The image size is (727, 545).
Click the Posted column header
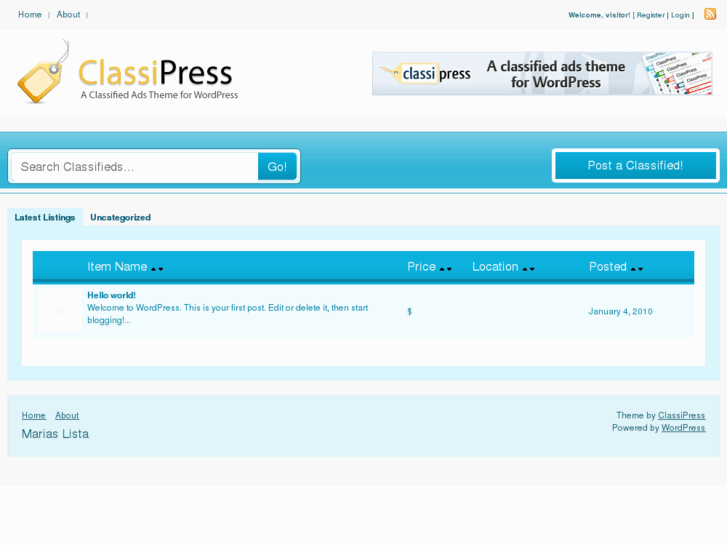[607, 267]
